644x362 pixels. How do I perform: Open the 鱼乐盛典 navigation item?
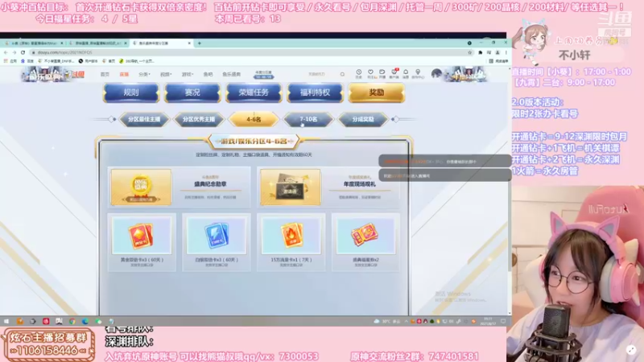(x=232, y=74)
